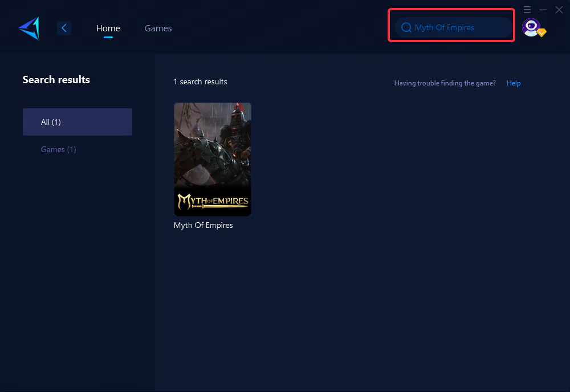The width and height of the screenshot is (570, 392).
Task: Open the hamburger menu icon
Action: coord(527,10)
